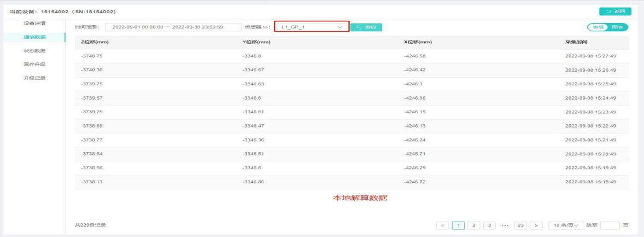Go to 固件升级 sidebar item
The image size is (644, 237).
pos(38,64)
